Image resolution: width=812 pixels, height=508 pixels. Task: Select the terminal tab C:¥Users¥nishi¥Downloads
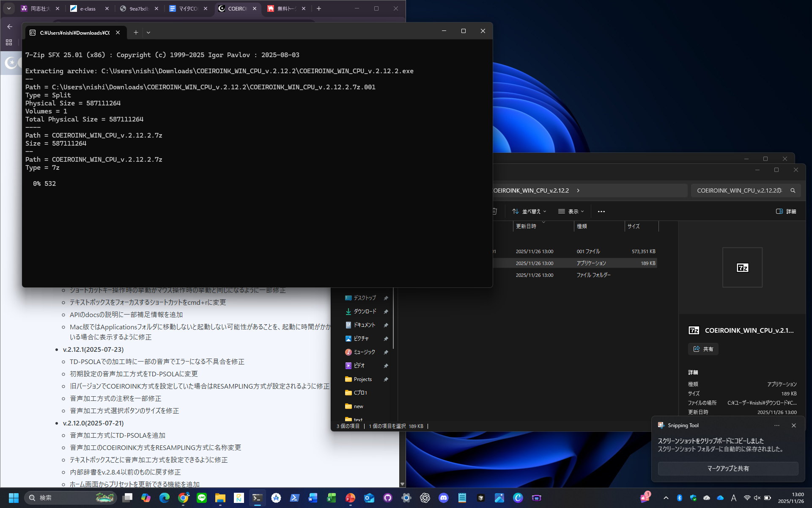click(76, 33)
